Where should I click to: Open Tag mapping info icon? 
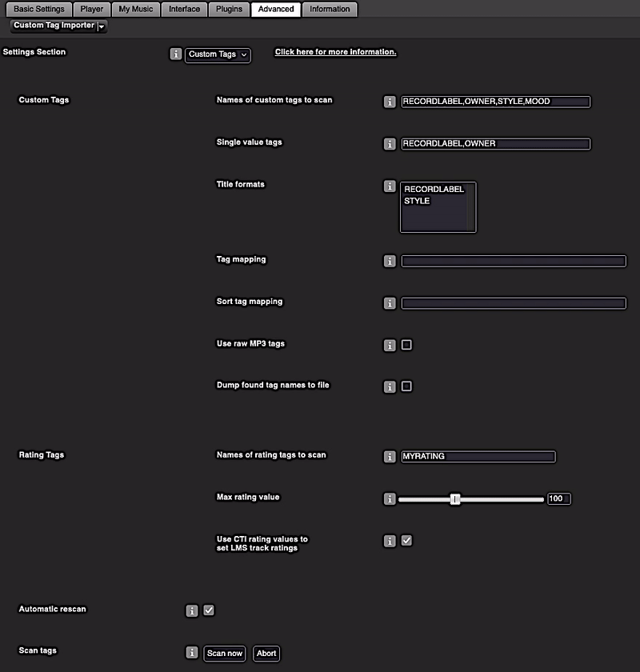[x=390, y=261]
